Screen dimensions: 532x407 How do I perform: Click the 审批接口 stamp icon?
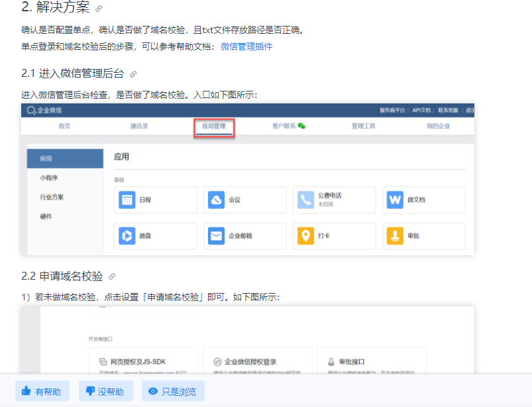[331, 362]
